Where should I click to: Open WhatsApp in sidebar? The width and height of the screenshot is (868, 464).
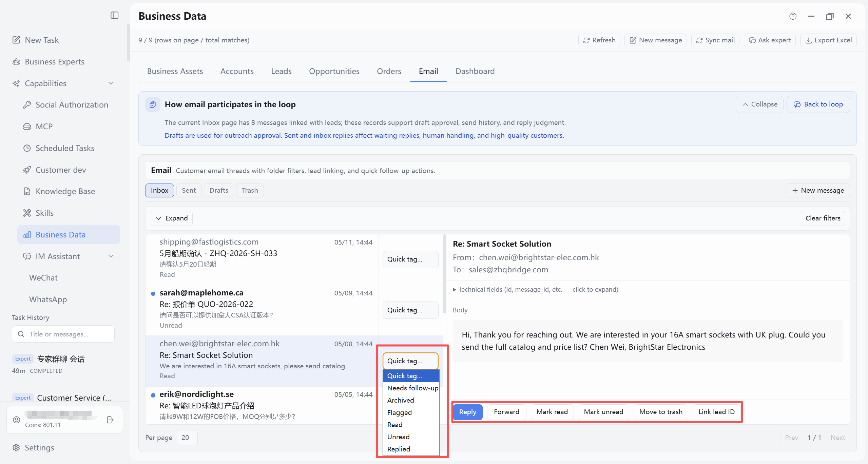48,299
